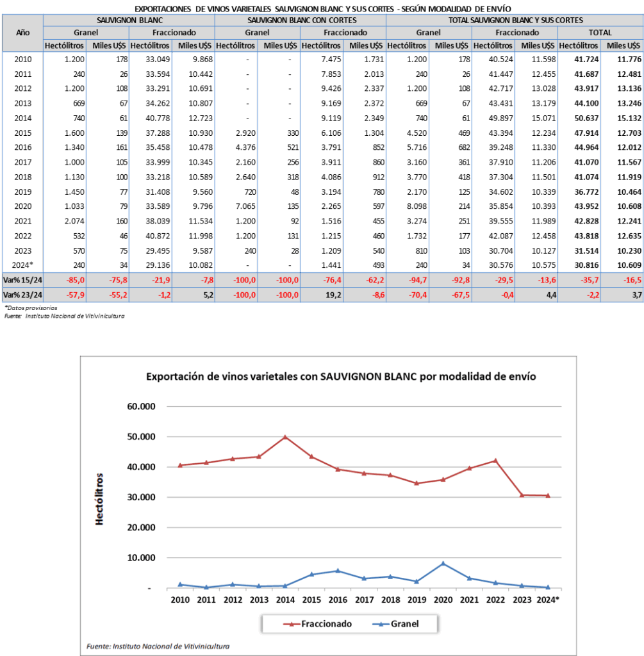
Task: Select the 2014 peak point on Fraccionado line
Action: [x=285, y=437]
